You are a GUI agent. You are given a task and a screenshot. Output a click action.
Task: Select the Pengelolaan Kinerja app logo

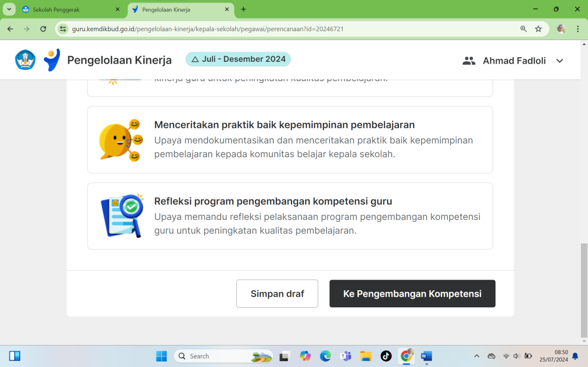52,59
